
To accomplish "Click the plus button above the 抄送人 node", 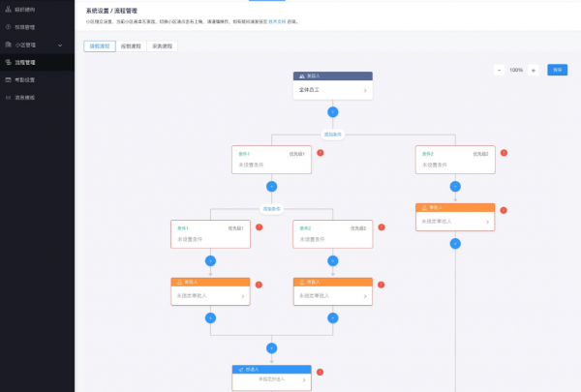I will coord(271,347).
